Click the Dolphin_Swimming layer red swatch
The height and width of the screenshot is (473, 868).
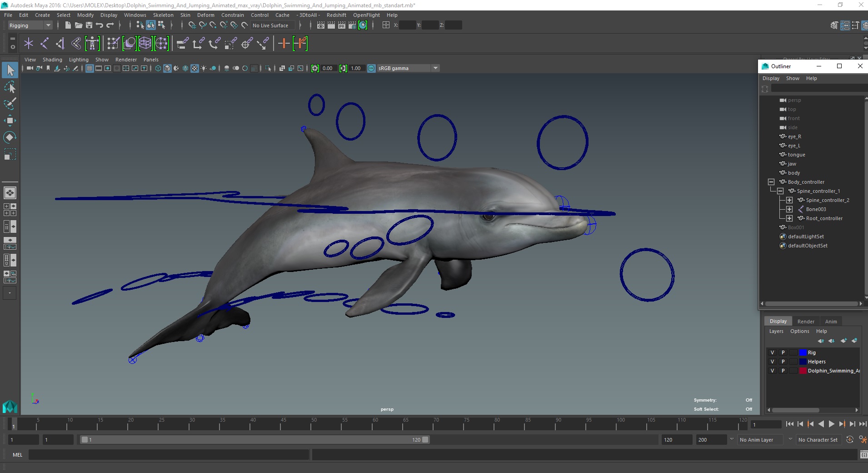(x=803, y=371)
